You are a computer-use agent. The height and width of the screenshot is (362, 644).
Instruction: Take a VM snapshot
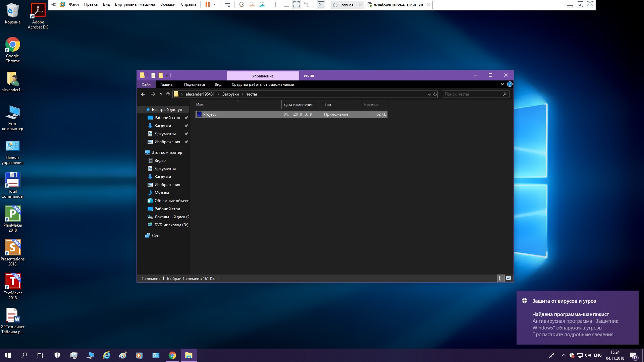pos(241,5)
